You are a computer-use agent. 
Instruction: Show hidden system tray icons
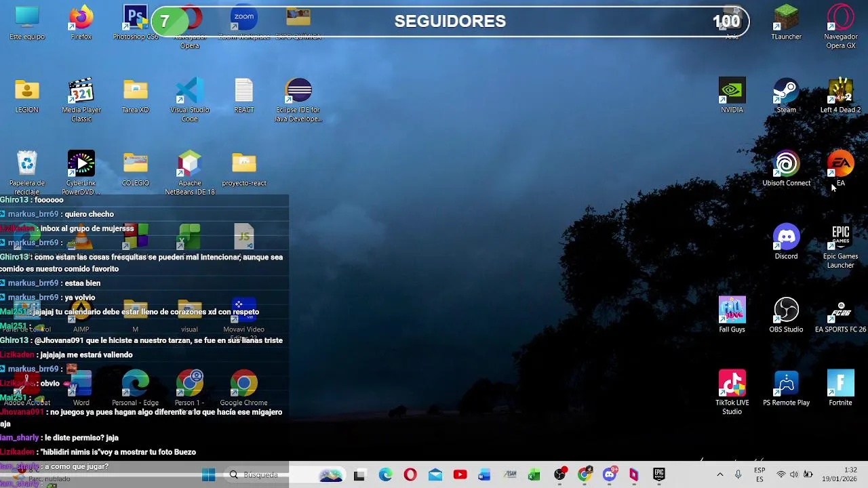pyautogui.click(x=719, y=475)
